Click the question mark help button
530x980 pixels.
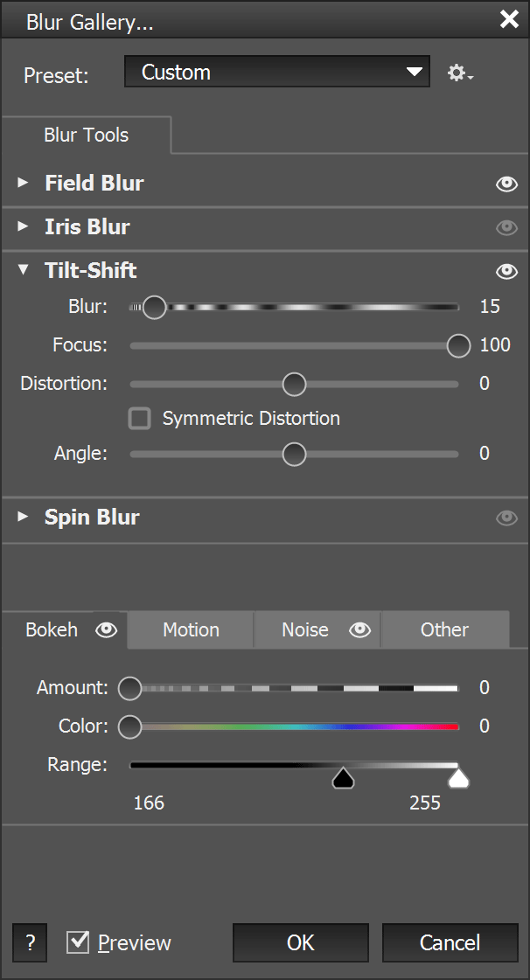tap(30, 943)
